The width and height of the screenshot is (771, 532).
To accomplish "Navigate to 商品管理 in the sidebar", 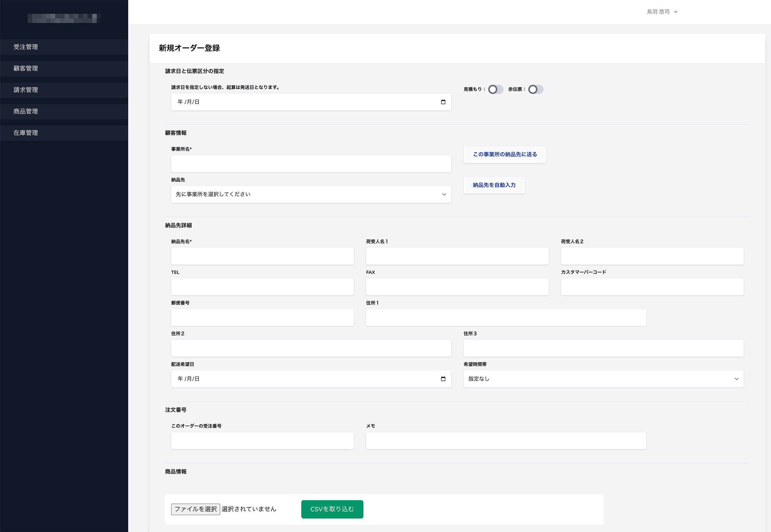I will point(26,111).
